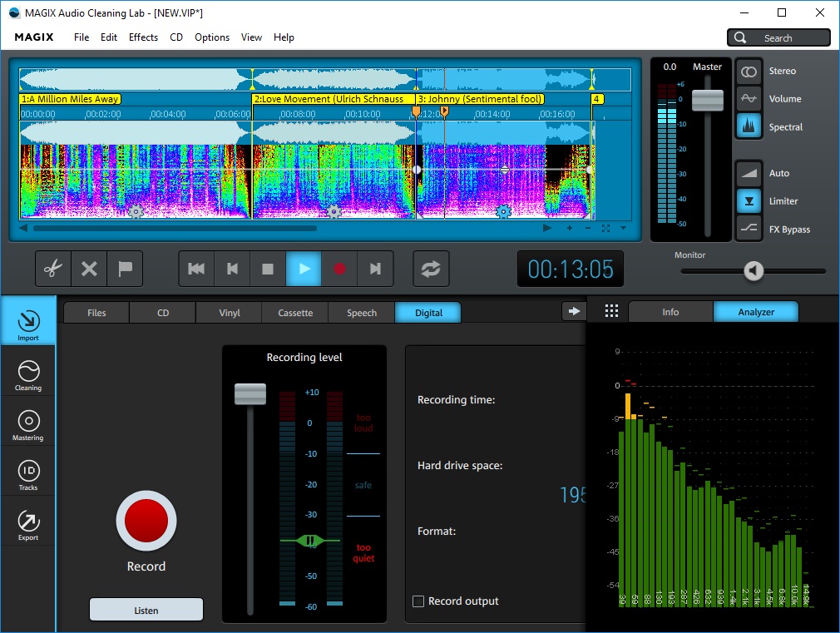Switch to the Analyzer tab
Screen dimensions: 840x633
coord(755,311)
